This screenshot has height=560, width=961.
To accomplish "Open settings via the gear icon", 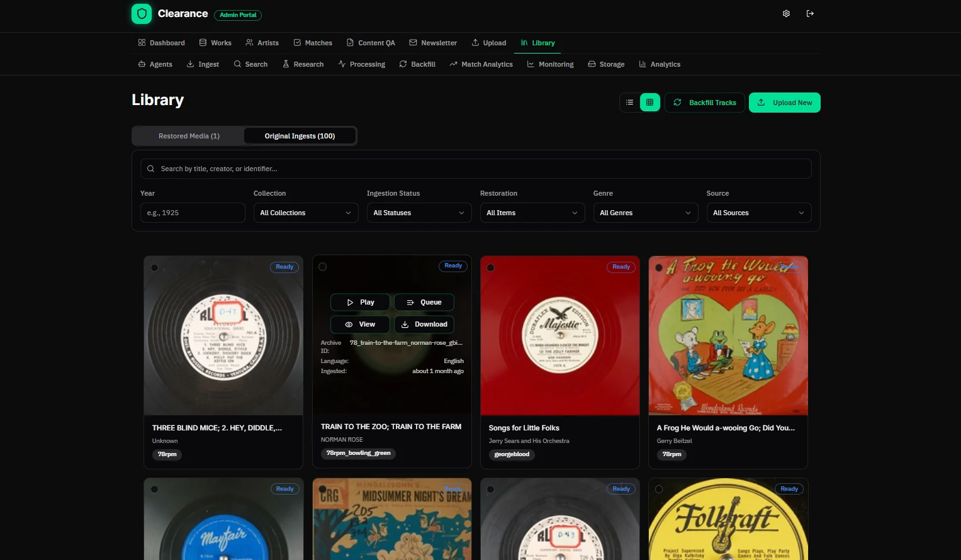I will point(786,14).
